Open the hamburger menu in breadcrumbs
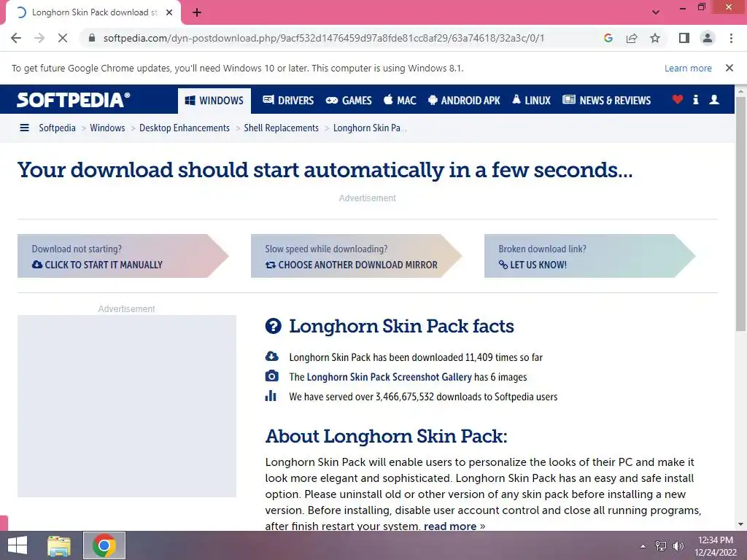This screenshot has width=747, height=560. coord(24,128)
